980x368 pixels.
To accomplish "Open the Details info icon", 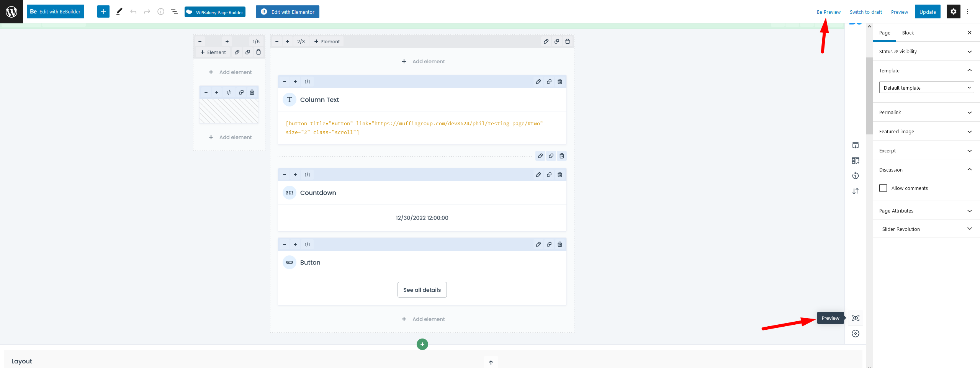I will [x=161, y=11].
